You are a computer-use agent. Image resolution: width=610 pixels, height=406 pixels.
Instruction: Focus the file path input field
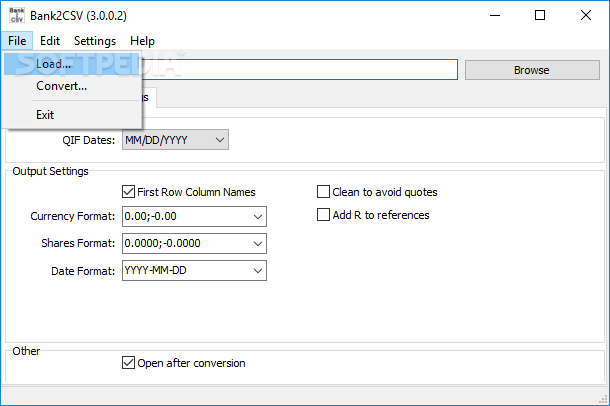[x=300, y=70]
